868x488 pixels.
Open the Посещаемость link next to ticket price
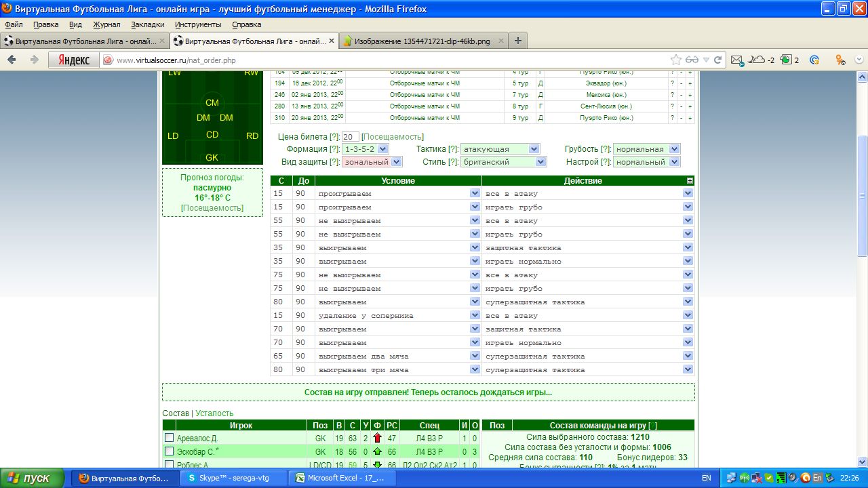[x=393, y=136]
